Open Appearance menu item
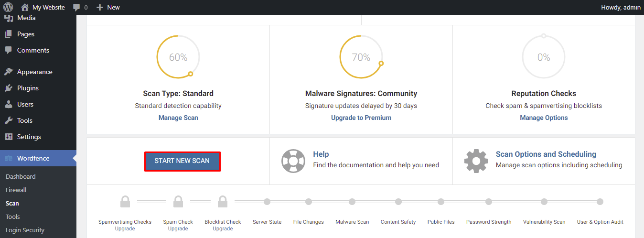The width and height of the screenshot is (644, 238). [35, 72]
